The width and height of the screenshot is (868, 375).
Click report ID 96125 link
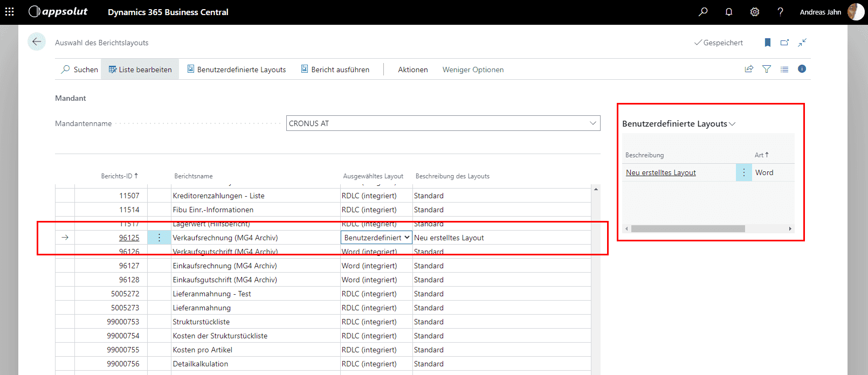(129, 238)
